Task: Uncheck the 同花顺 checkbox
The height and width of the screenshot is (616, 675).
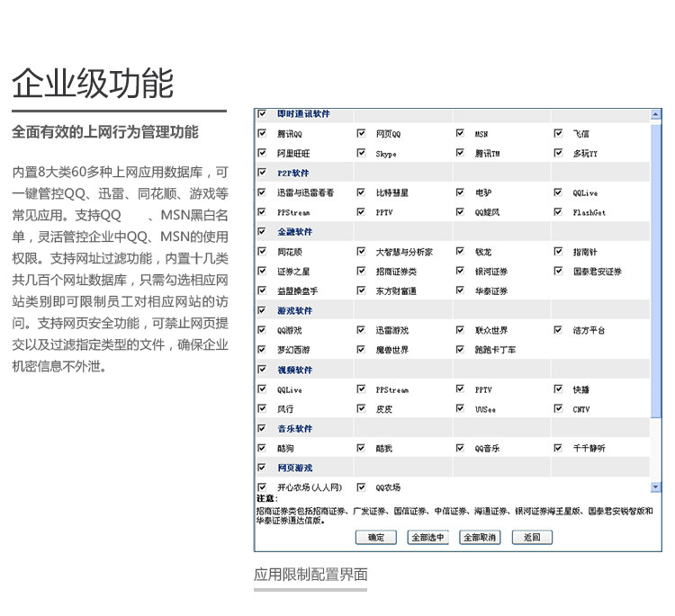Action: coord(263,252)
